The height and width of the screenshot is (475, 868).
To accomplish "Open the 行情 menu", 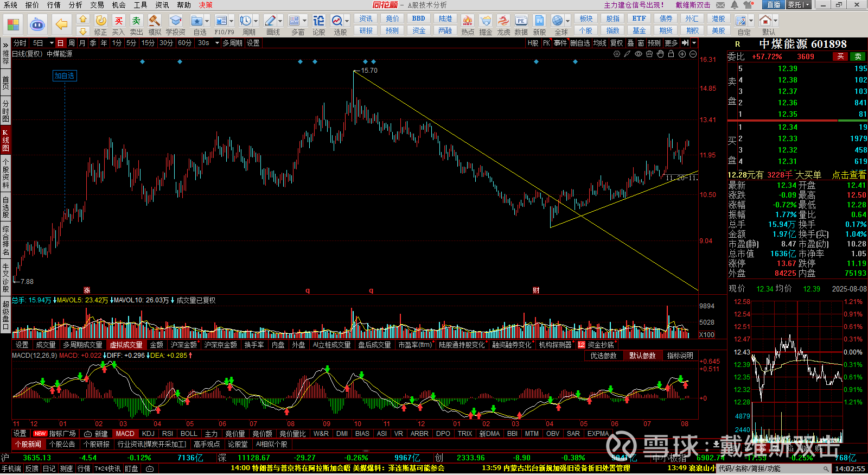I will (54, 5).
